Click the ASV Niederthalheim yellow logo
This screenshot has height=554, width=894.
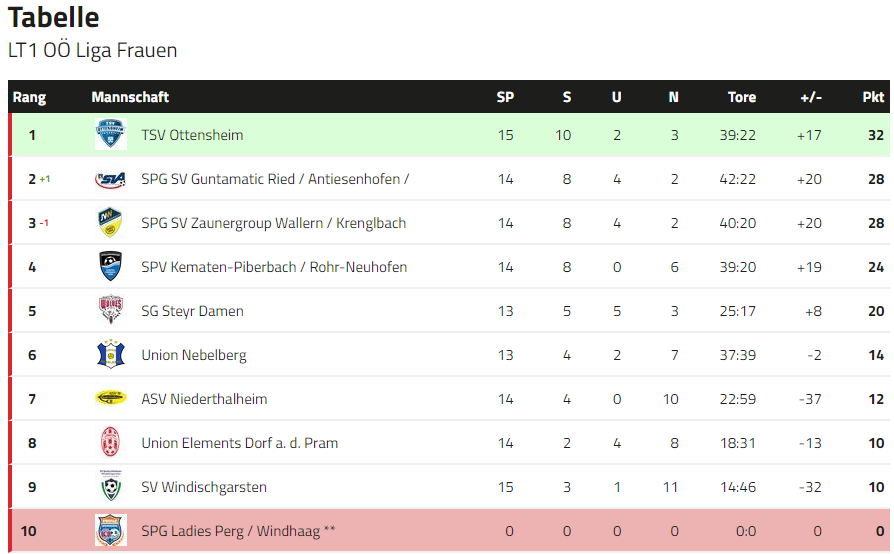(110, 398)
